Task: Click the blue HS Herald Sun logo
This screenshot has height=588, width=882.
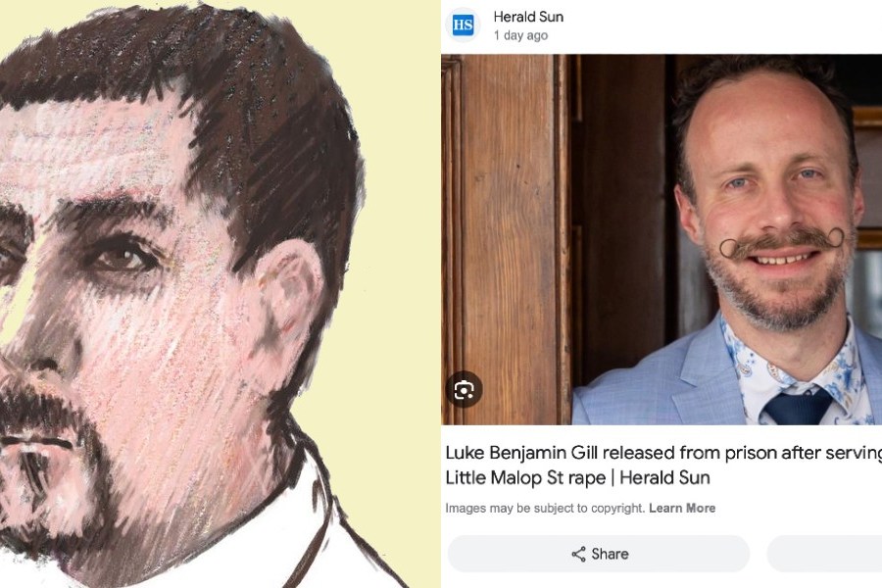Action: 463,25
